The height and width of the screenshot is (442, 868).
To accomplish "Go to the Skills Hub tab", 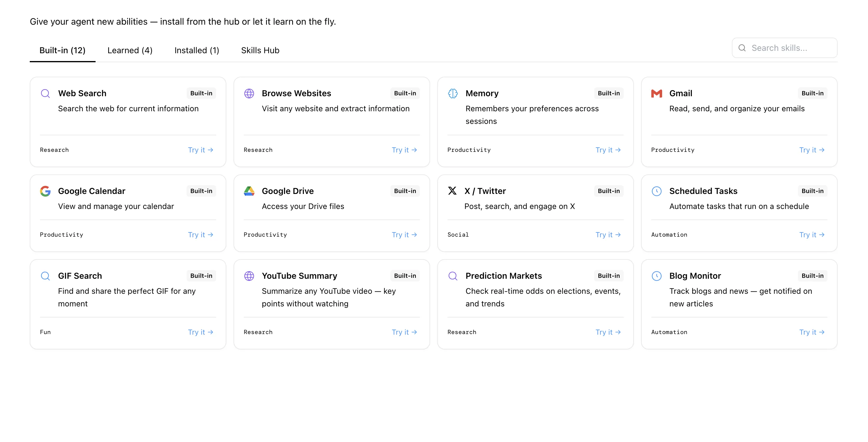I will tap(260, 50).
